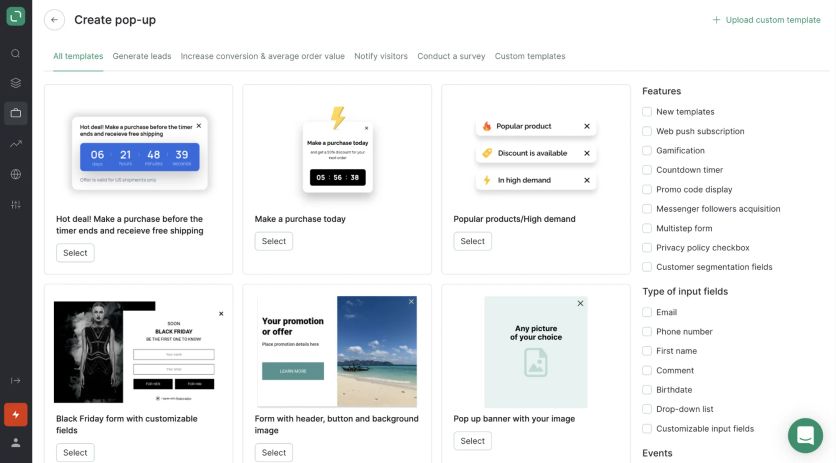Tick Messenger followers acquisition checkbox
This screenshot has width=836, height=463.
(x=647, y=209)
